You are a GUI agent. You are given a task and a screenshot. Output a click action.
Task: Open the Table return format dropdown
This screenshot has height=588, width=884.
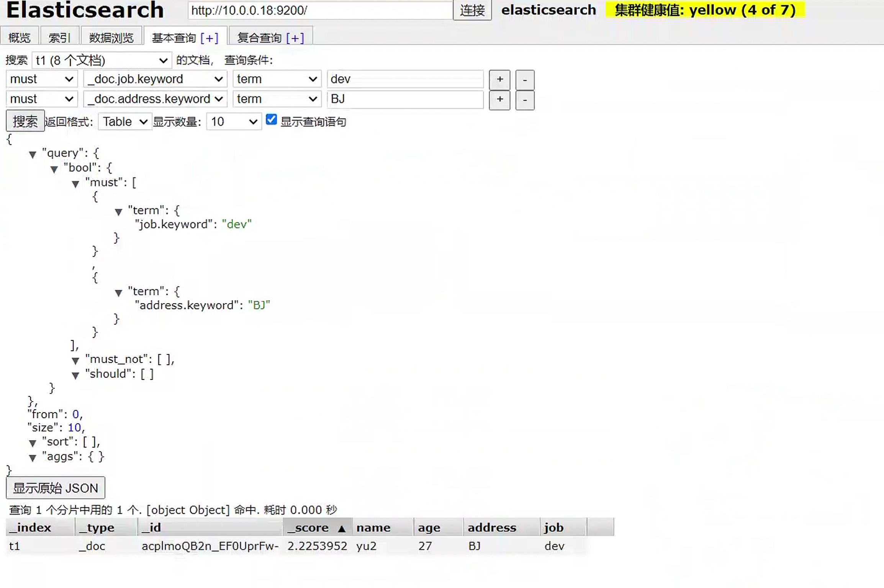pos(124,121)
